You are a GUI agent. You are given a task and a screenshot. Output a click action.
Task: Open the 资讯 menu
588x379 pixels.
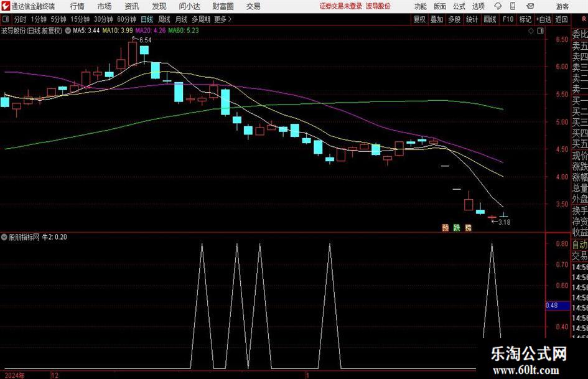pos(132,6)
